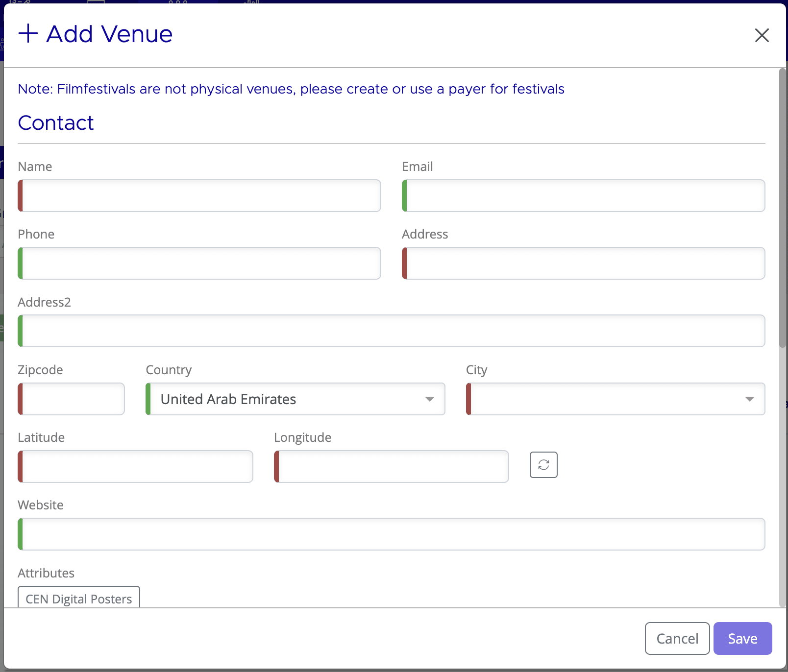Click the plus icon next to Add Venue

28,34
